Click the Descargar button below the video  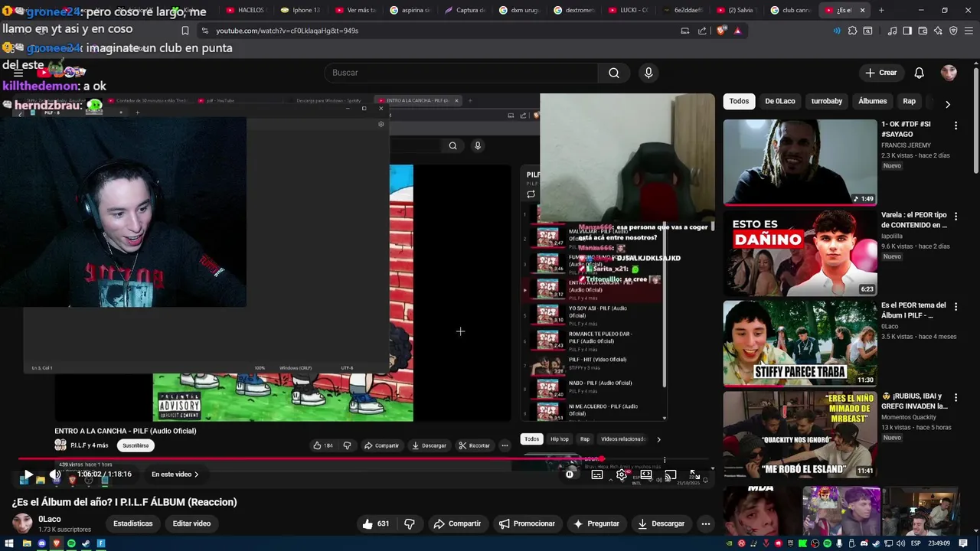tap(661, 523)
